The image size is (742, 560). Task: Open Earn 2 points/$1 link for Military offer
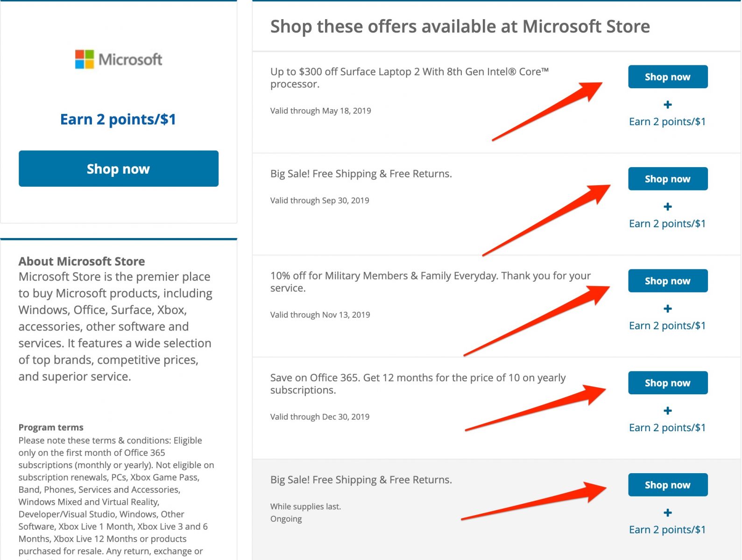click(x=667, y=326)
